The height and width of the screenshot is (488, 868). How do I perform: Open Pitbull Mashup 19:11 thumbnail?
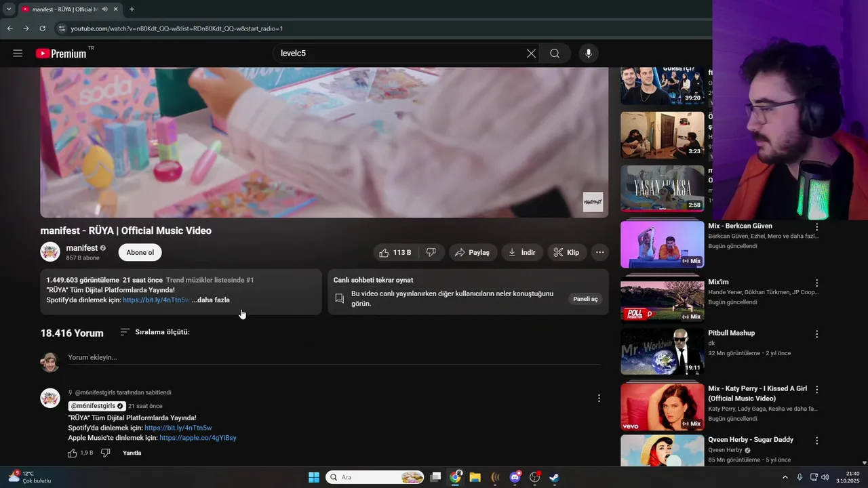663,351
